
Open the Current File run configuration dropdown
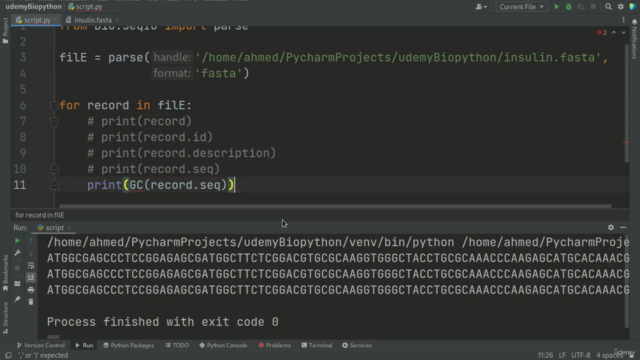[x=521, y=7]
